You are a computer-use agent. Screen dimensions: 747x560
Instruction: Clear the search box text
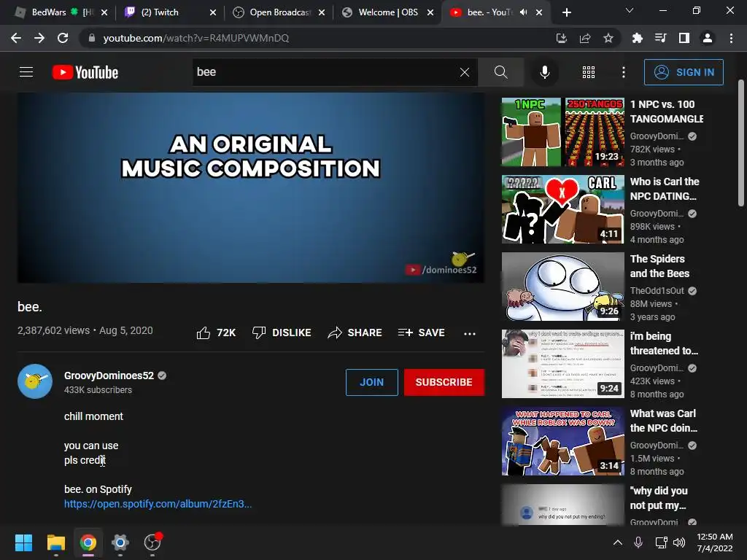[465, 72]
